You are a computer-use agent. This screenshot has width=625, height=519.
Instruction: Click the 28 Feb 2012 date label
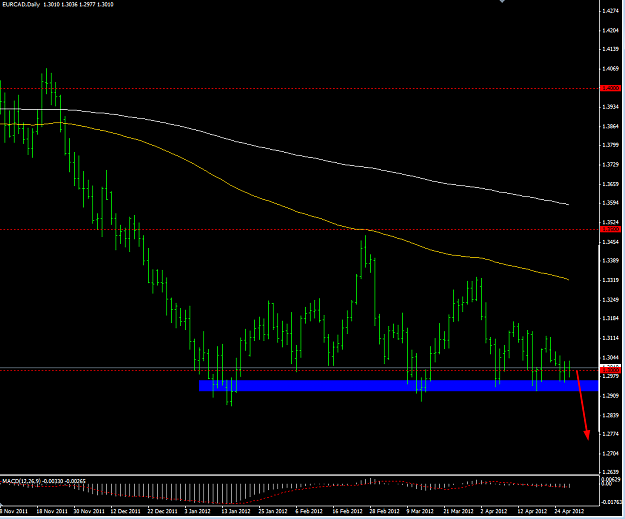click(x=384, y=511)
